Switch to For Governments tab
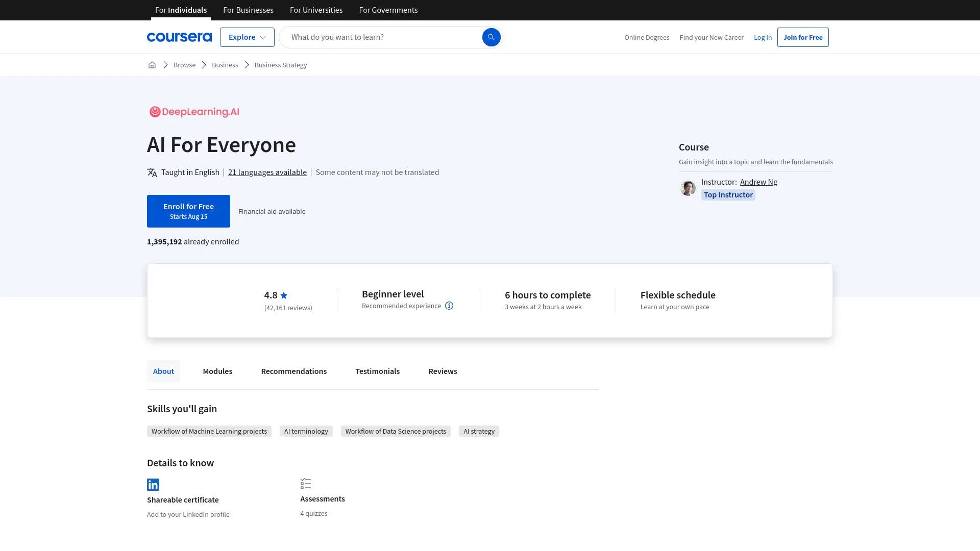Image resolution: width=980 pixels, height=551 pixels. [x=388, y=10]
